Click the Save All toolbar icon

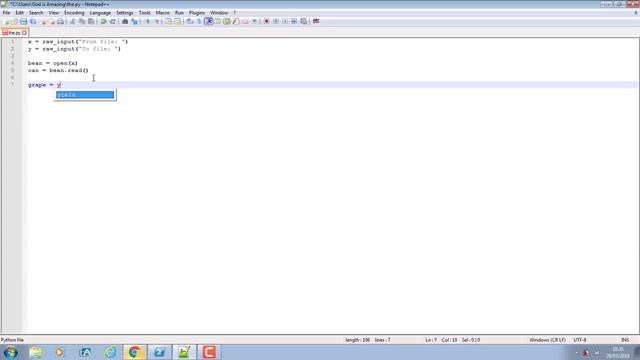(33, 21)
